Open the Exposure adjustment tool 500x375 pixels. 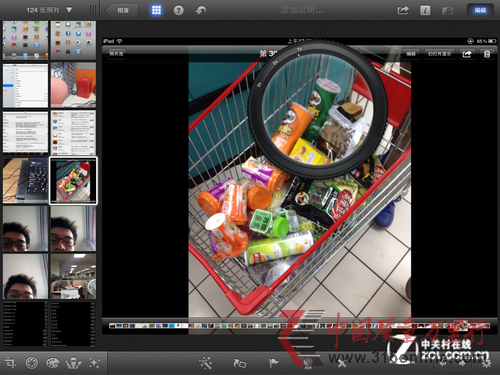[32, 363]
